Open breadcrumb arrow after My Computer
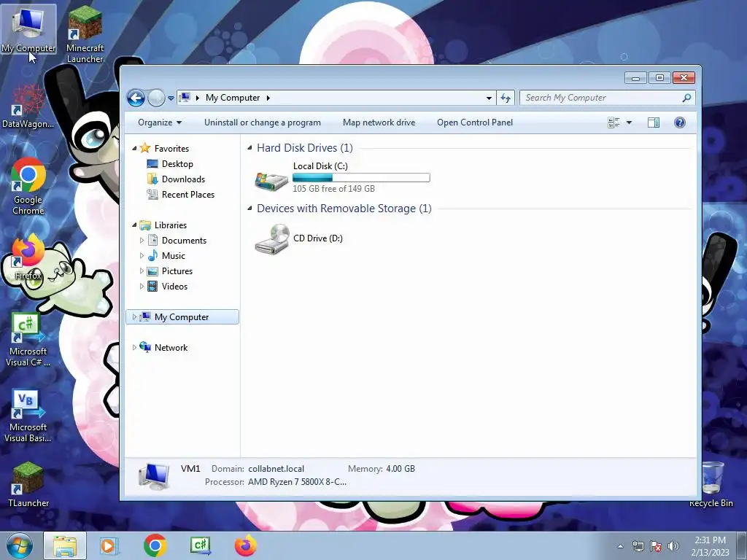The width and height of the screenshot is (747, 560). [x=268, y=98]
